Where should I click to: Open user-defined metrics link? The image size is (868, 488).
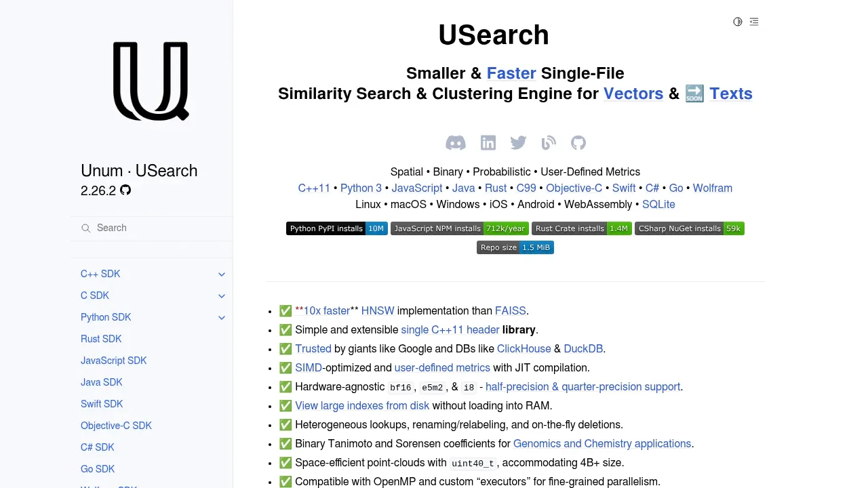coord(442,368)
